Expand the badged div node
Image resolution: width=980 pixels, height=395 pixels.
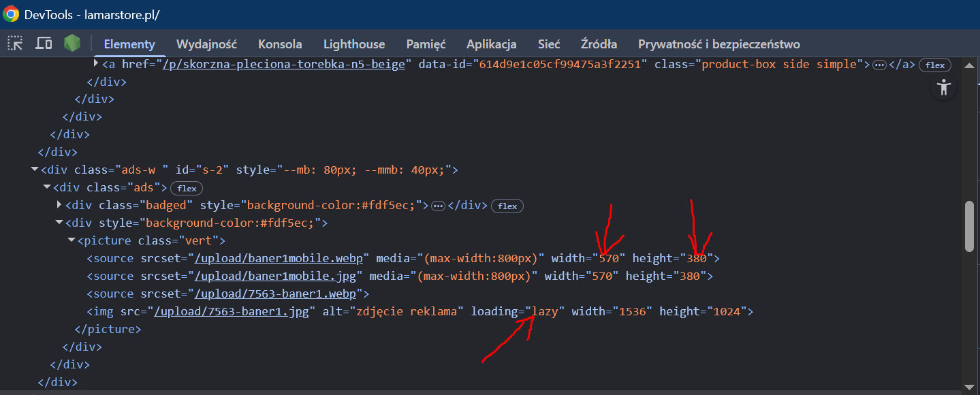(59, 205)
